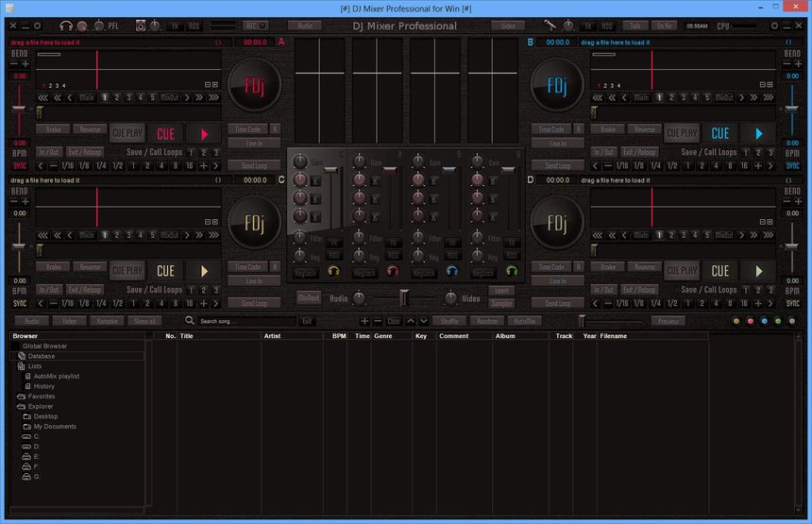812x524 pixels.
Task: Click the green color dot
Action: click(778, 321)
